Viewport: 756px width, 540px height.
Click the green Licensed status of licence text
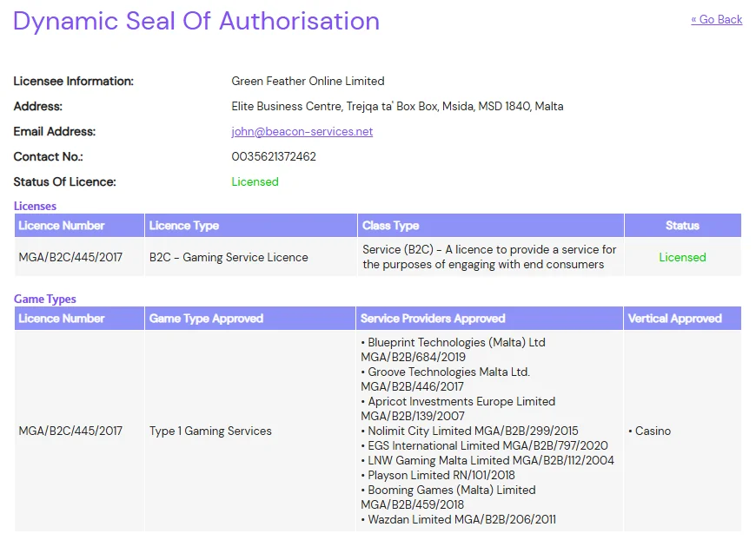click(x=255, y=182)
